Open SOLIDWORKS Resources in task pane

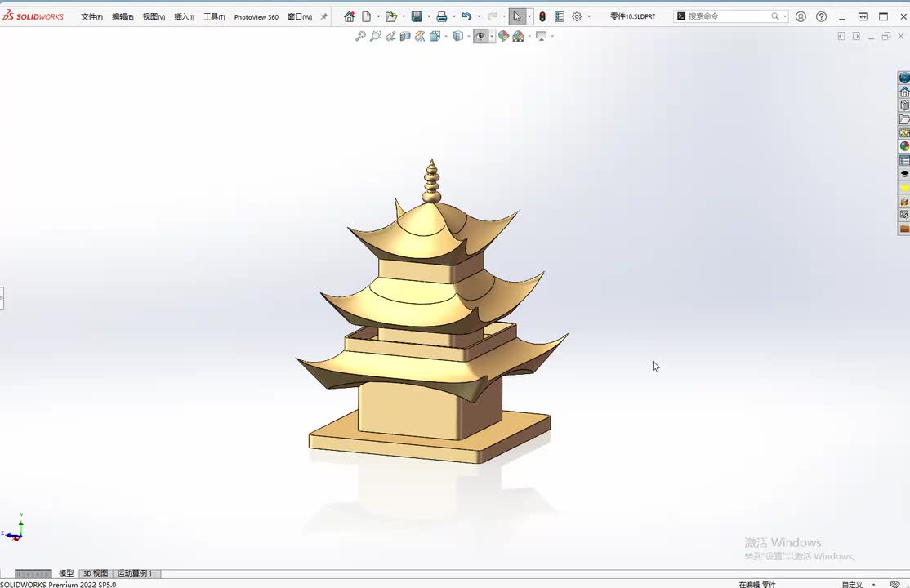point(904,91)
